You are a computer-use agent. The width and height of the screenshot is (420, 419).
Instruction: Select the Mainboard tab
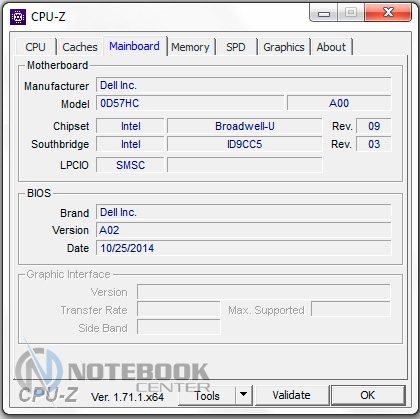click(x=134, y=46)
